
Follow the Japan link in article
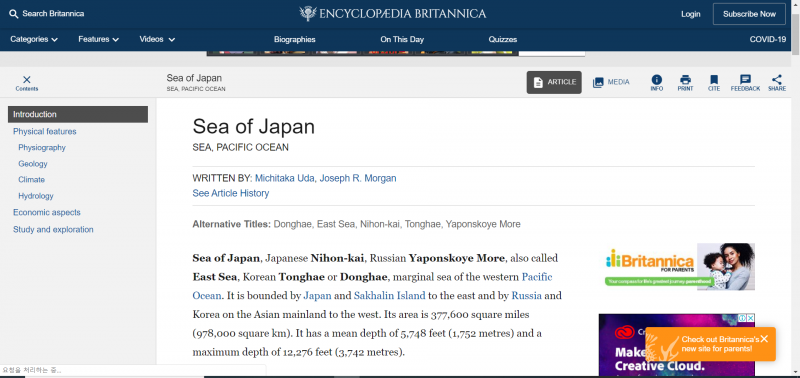tap(317, 295)
